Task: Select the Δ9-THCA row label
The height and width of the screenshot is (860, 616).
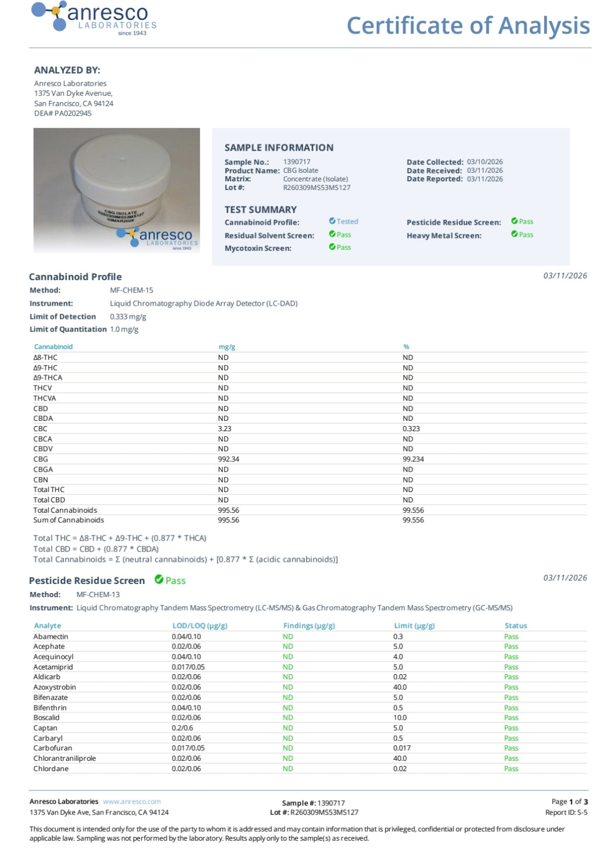Action: coord(47,378)
